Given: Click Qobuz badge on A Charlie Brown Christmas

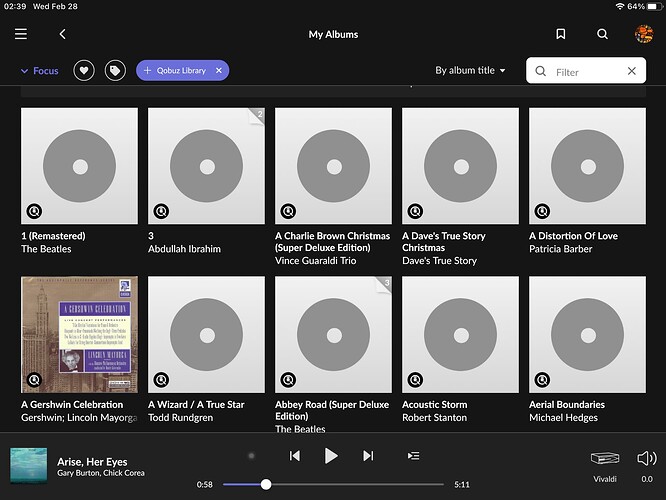Looking at the screenshot, I should (288, 211).
